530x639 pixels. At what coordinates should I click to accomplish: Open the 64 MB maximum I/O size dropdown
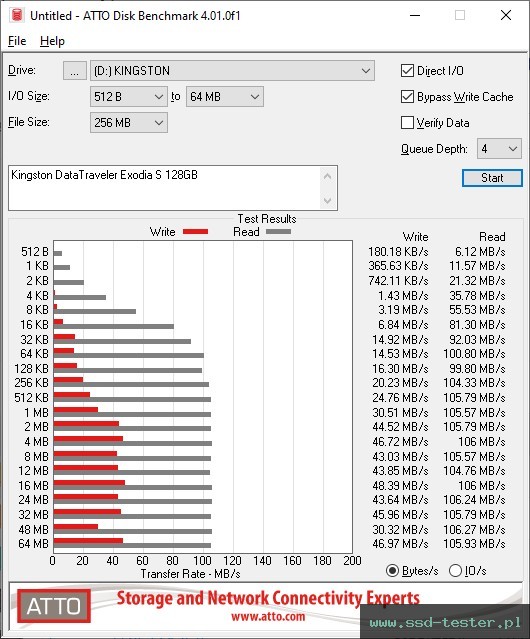(x=224, y=97)
